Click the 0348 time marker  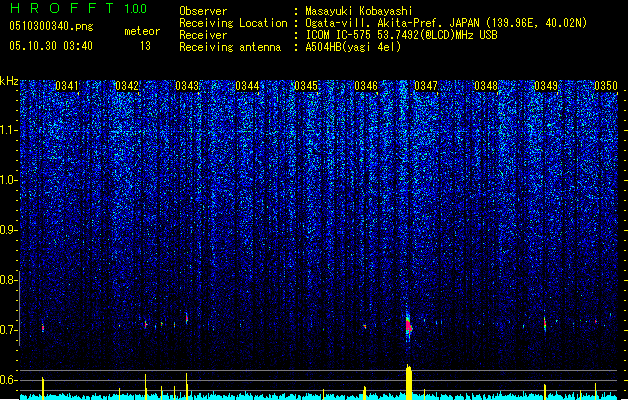click(x=486, y=86)
